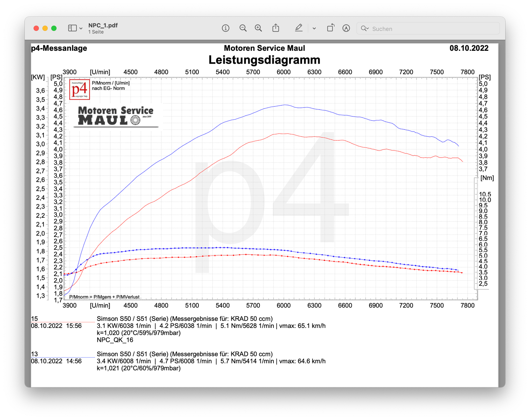Click the Leistungsdiagramm heading
Image resolution: width=530 pixels, height=420 pixels.
click(264, 60)
